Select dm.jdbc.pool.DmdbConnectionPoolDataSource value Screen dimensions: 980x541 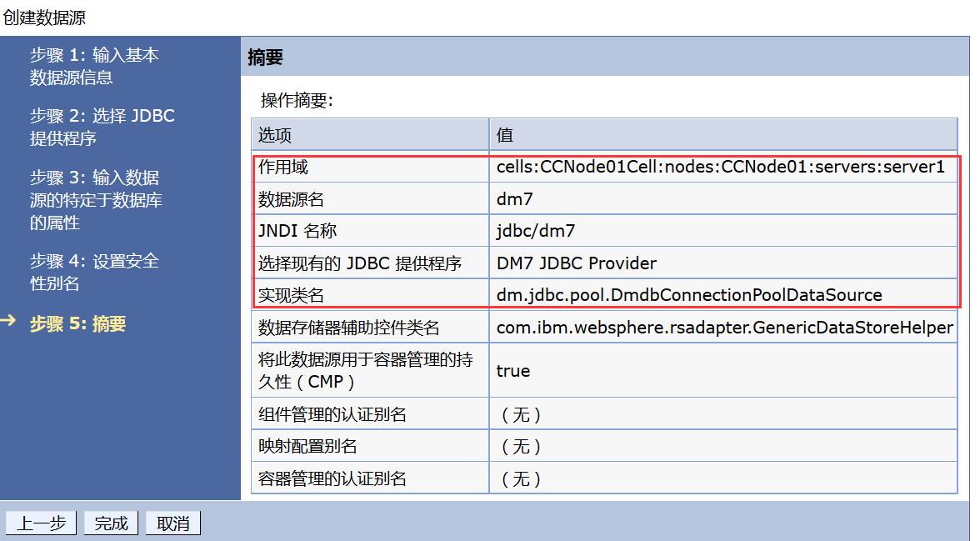(689, 295)
